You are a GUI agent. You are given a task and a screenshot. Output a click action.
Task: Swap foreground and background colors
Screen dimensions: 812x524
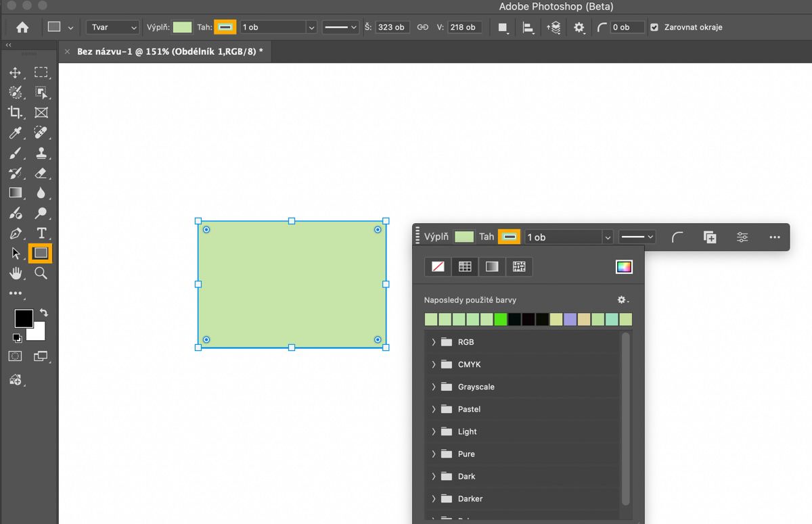click(44, 312)
